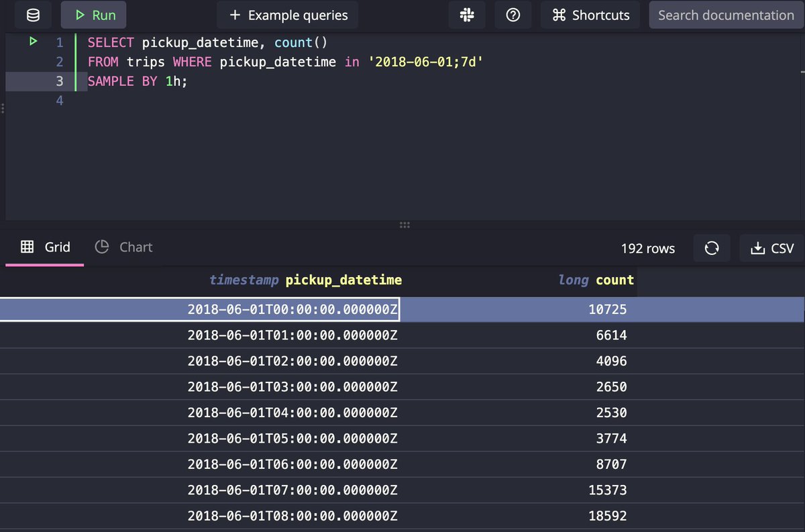This screenshot has height=532, width=805.
Task: Run the SQL query
Action: [93, 14]
